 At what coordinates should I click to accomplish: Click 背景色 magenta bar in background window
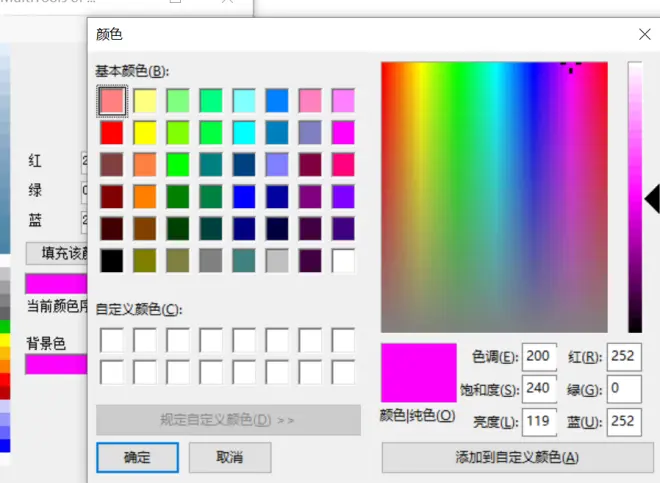click(x=56, y=364)
